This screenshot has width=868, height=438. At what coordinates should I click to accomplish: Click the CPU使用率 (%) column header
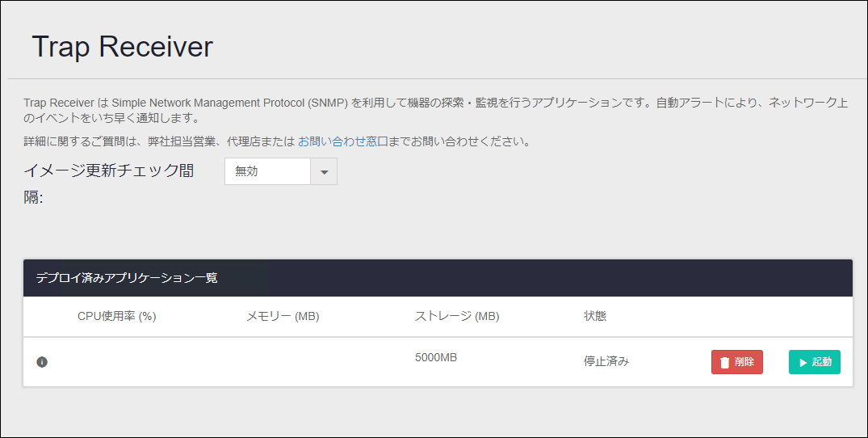click(117, 316)
